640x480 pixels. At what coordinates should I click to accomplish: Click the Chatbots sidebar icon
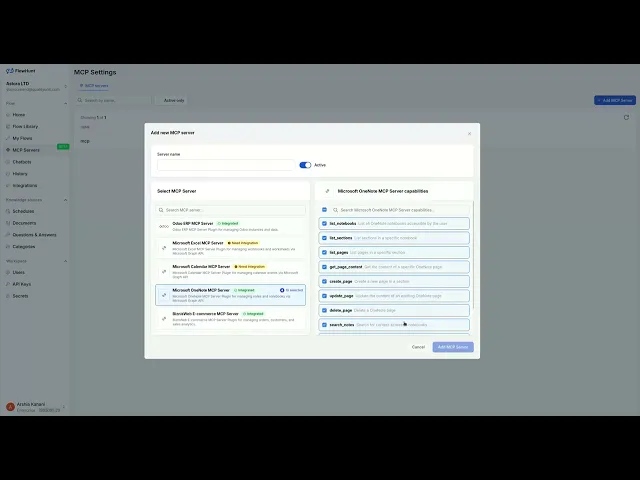(8, 162)
